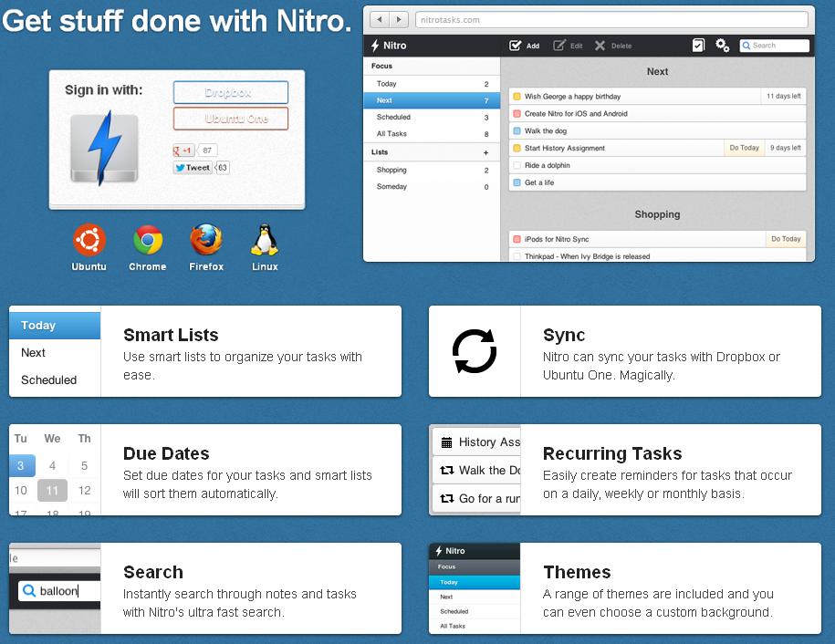
Task: Open the Chrome download icon
Action: pos(148,240)
